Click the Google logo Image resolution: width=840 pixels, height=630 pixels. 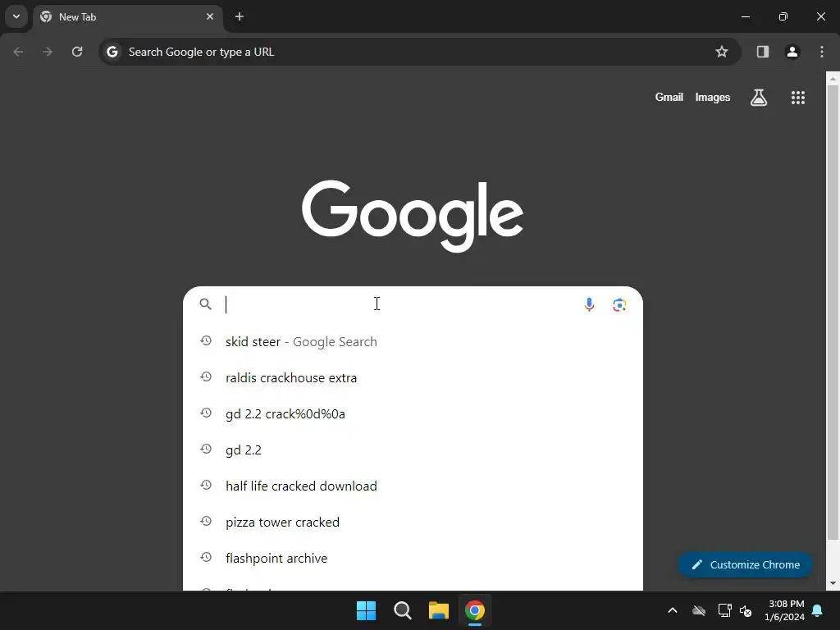point(413,216)
